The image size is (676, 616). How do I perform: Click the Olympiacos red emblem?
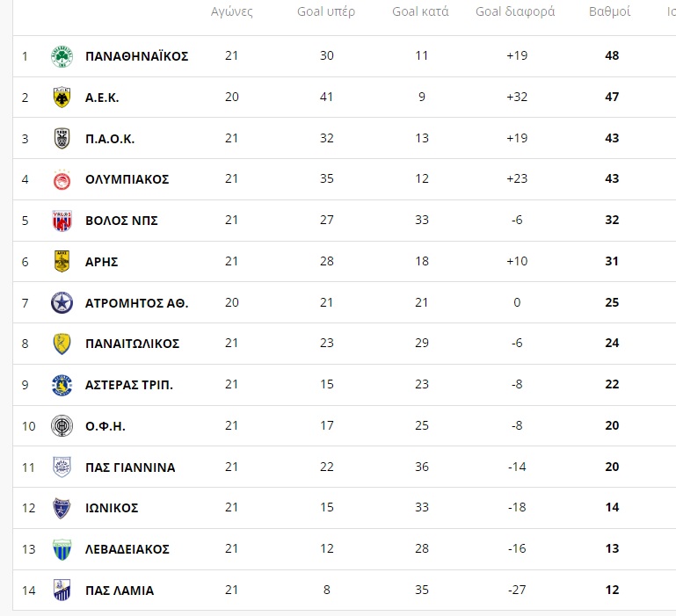pos(62,179)
